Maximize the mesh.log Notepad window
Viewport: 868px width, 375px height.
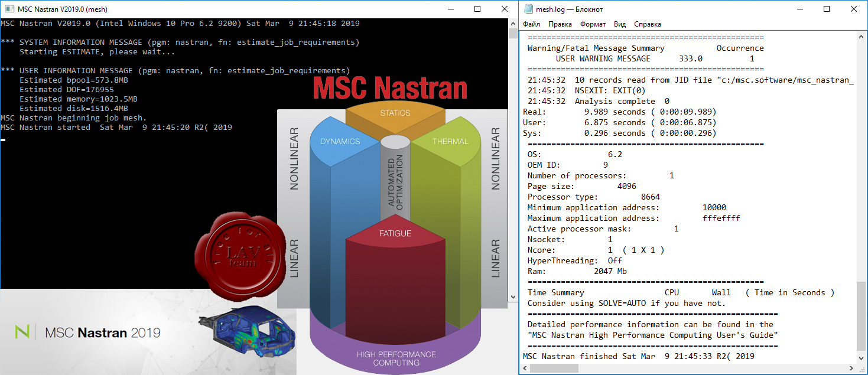pos(827,9)
